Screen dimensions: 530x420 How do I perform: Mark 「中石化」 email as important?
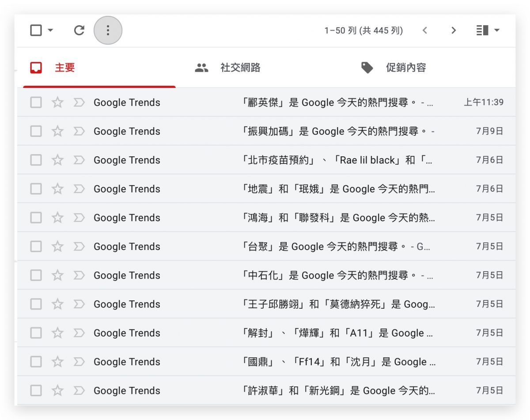(79, 275)
